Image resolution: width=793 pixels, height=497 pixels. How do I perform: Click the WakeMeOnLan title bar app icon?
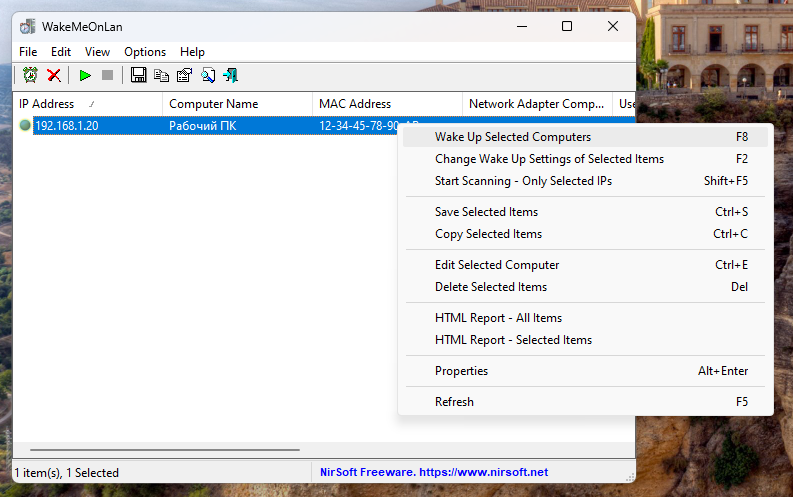pyautogui.click(x=28, y=27)
